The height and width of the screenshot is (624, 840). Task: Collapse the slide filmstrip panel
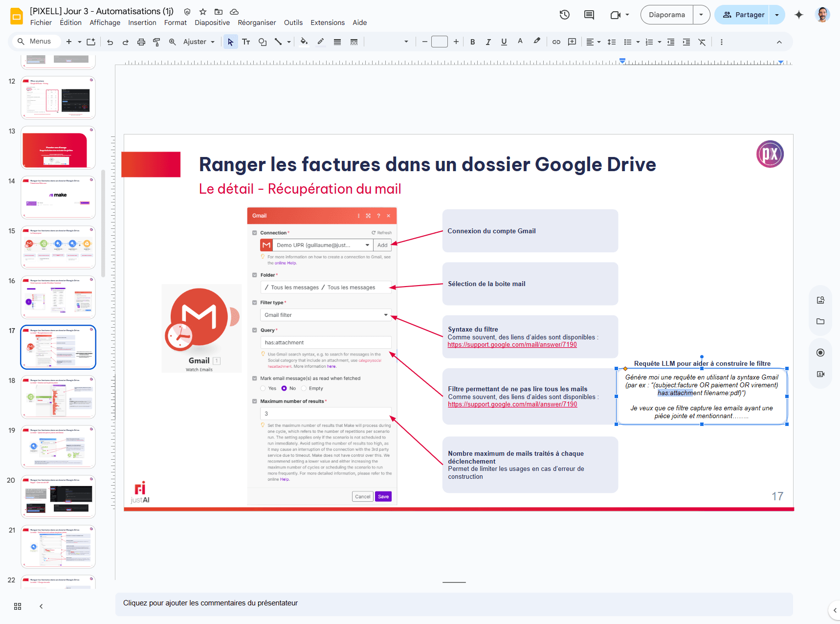coord(41,606)
